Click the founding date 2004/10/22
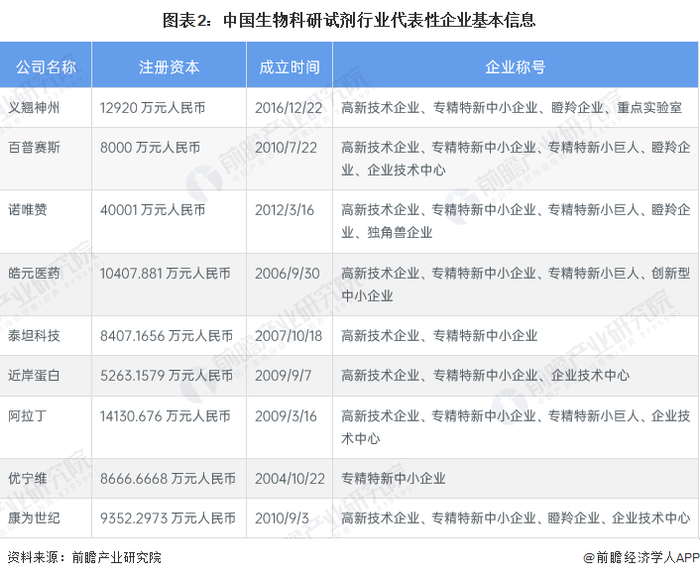 290,478
